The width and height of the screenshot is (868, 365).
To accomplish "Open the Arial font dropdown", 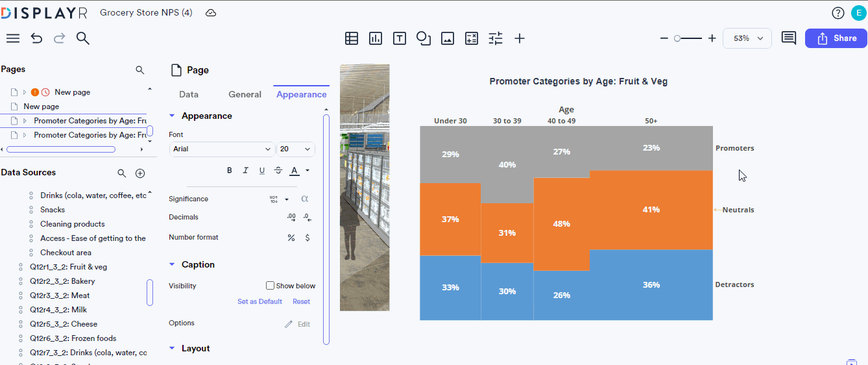I will [222, 149].
